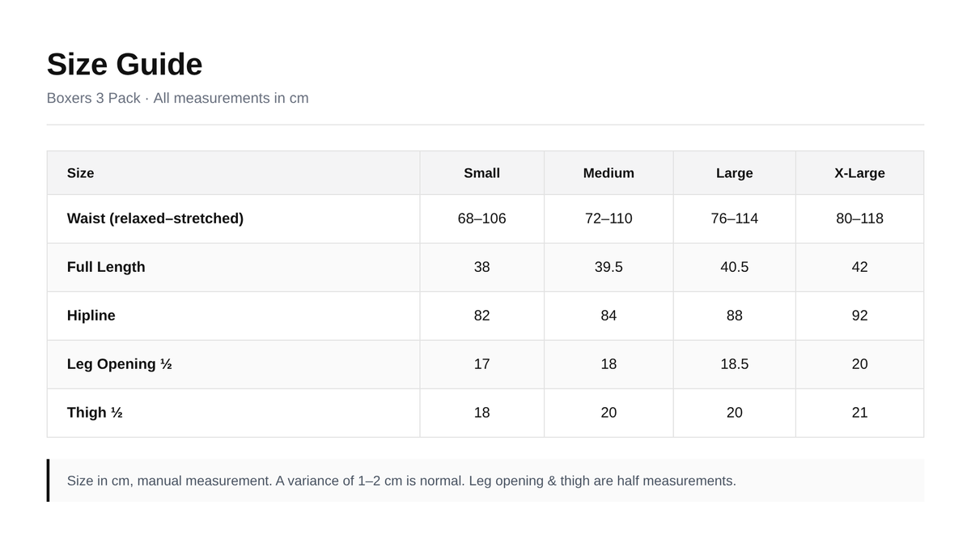Click the Leg Opening ½ row label
971x560 pixels.
(120, 364)
